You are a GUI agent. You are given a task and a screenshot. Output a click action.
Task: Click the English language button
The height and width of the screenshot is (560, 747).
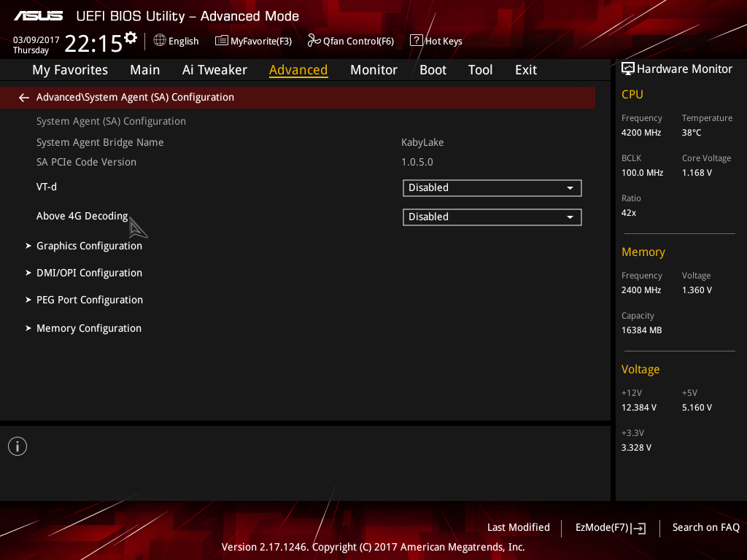click(x=177, y=41)
